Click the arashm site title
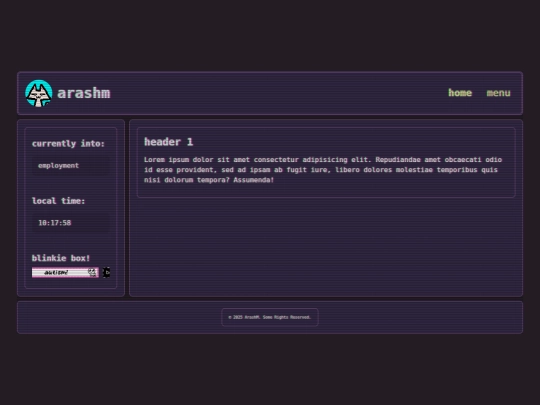Viewport: 540px width, 405px height. point(84,93)
